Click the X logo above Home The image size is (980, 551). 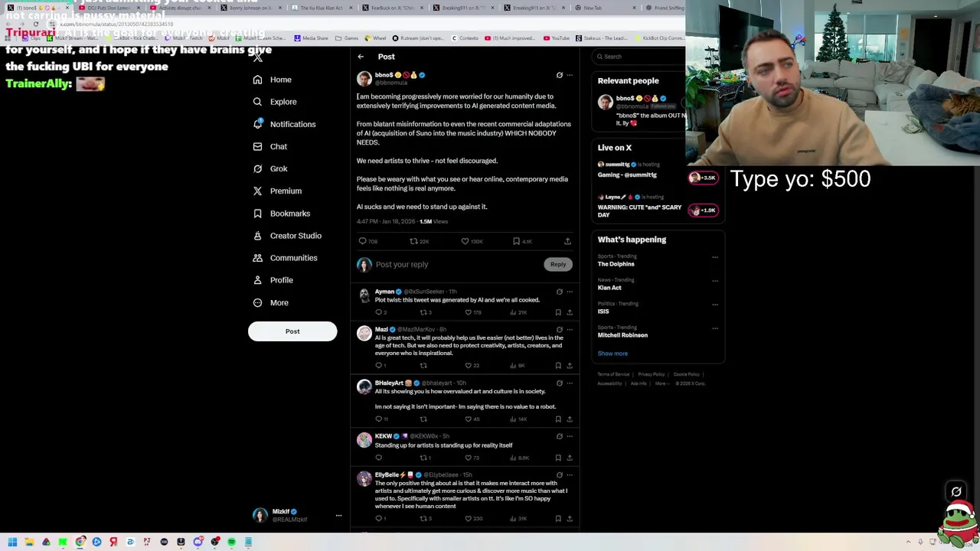(x=258, y=57)
